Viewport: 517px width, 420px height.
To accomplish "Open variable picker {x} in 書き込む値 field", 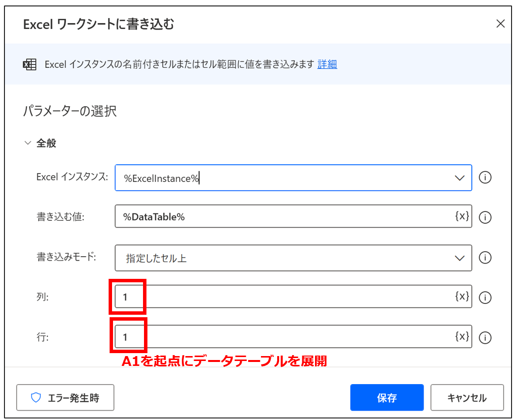I will pyautogui.click(x=462, y=216).
